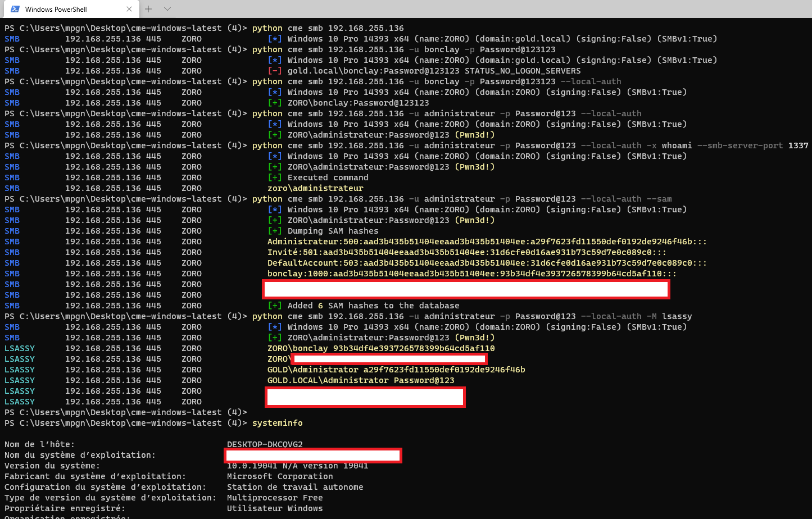Click the "Microsoft Corporation" value
812x519 pixels.
point(280,476)
